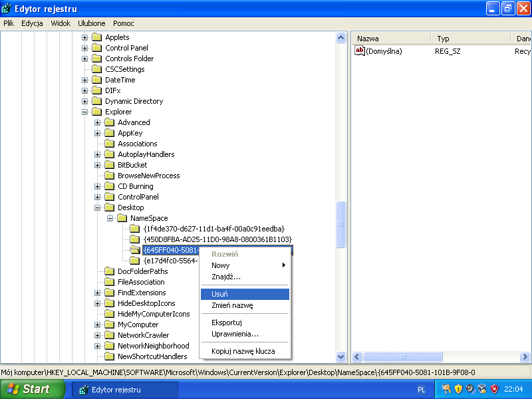
Task: Click the CSCSettings folder icon
Action: tap(97, 69)
